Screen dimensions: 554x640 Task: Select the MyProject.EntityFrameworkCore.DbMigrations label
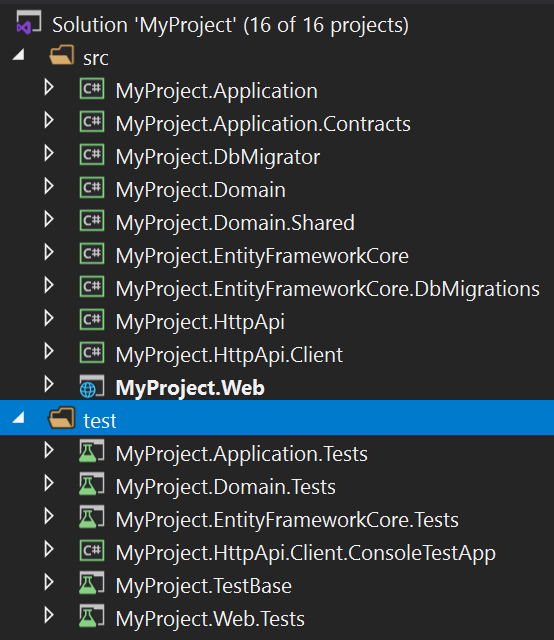coord(327,289)
